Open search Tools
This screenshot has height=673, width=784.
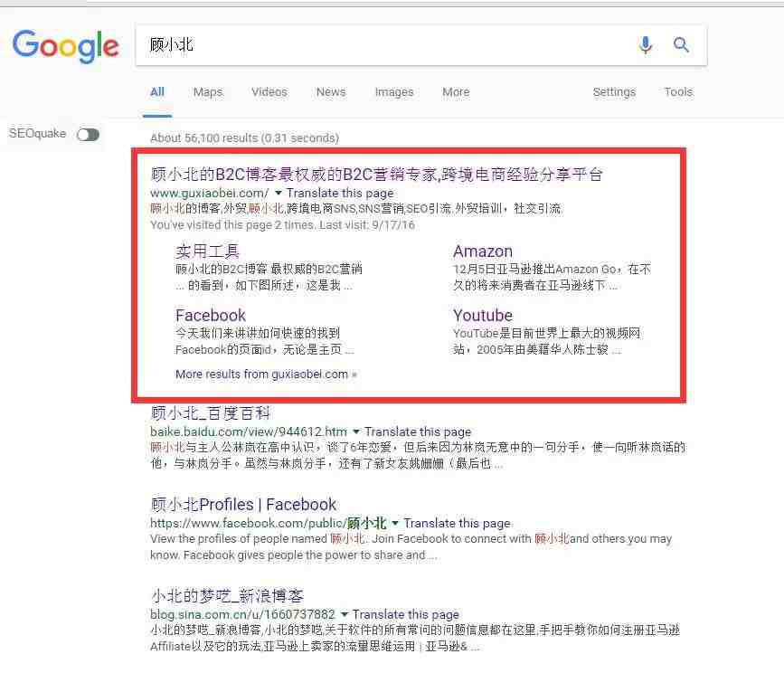coord(678,92)
